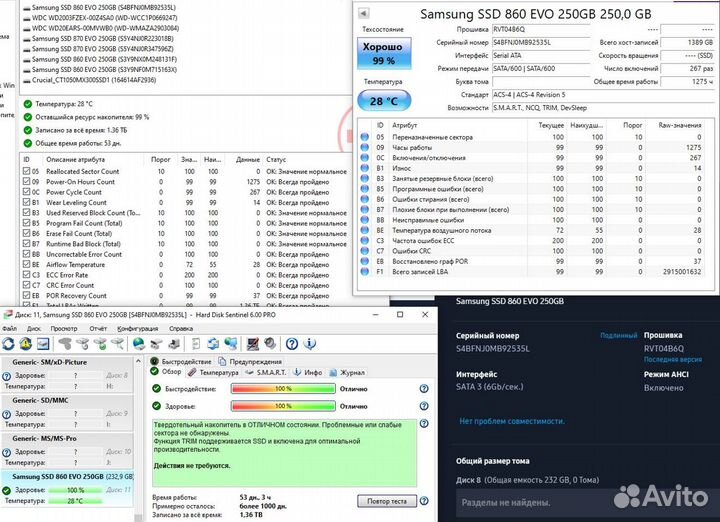Click the up arrow of Sentinel disk list
Image resolution: width=720 pixels, height=522 pixels.
[x=138, y=362]
